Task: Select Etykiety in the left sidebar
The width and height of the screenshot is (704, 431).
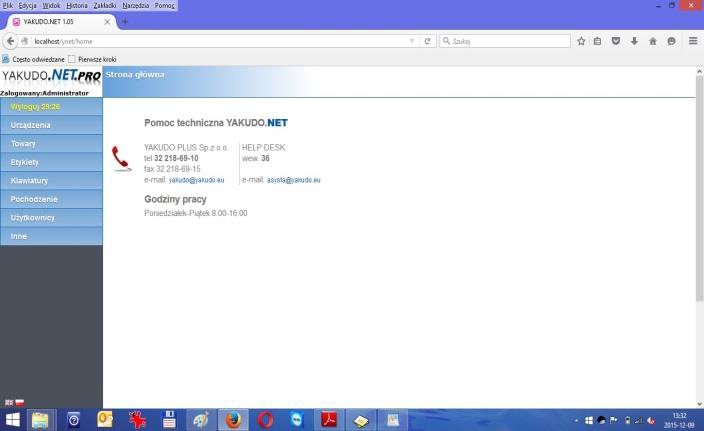Action: pos(25,162)
